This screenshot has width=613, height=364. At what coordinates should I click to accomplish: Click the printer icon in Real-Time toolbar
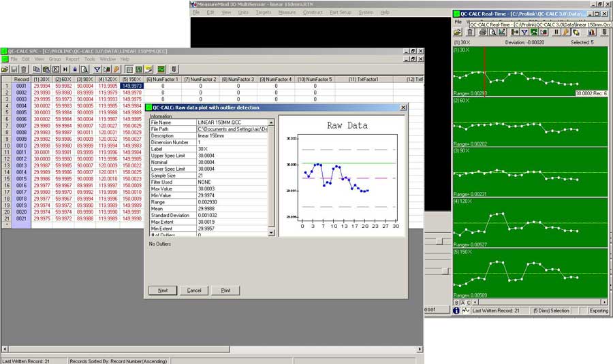pyautogui.click(x=483, y=32)
